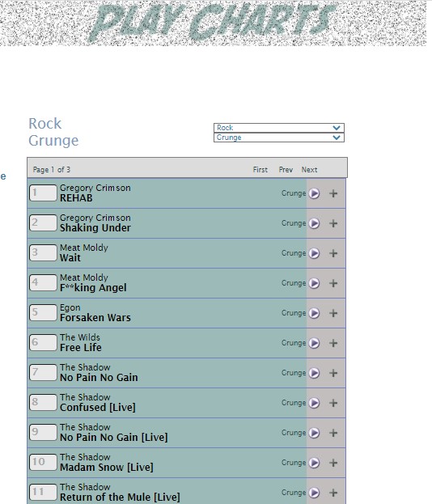
Task: Open the Grunge subgenre dropdown
Action: coord(278,138)
